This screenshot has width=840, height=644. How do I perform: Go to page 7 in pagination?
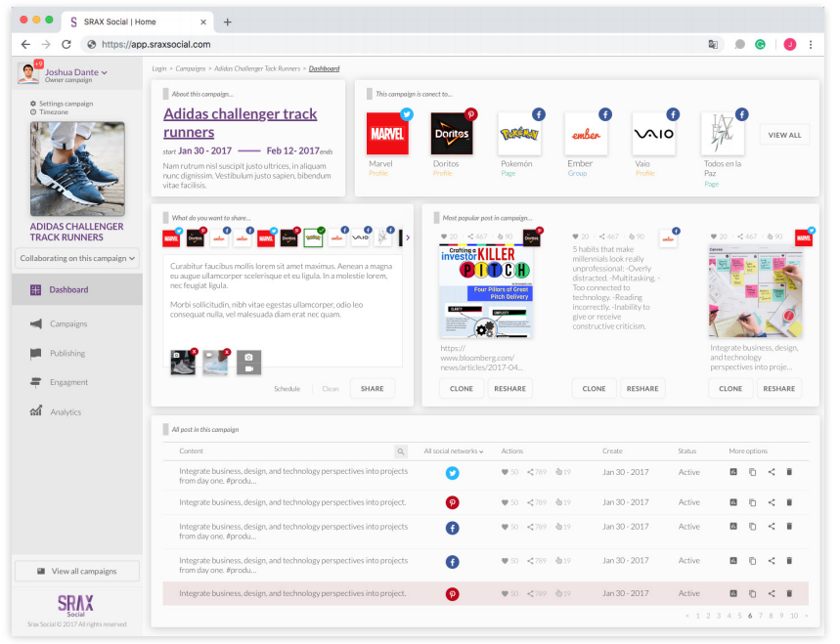point(760,616)
